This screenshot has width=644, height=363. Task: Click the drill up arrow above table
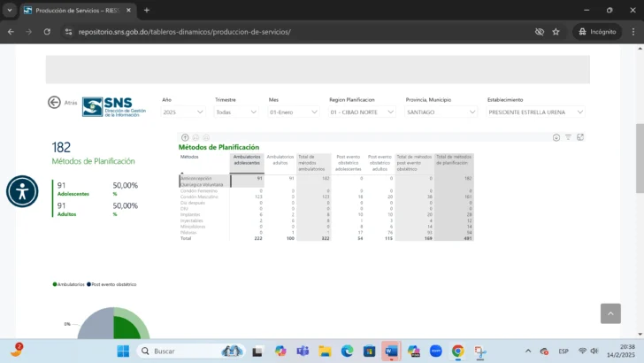point(185,137)
